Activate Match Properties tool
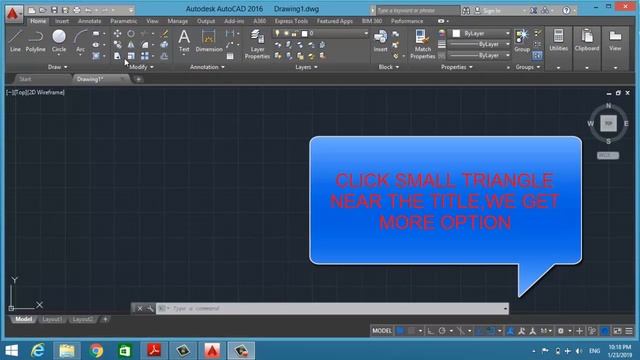 (422, 44)
